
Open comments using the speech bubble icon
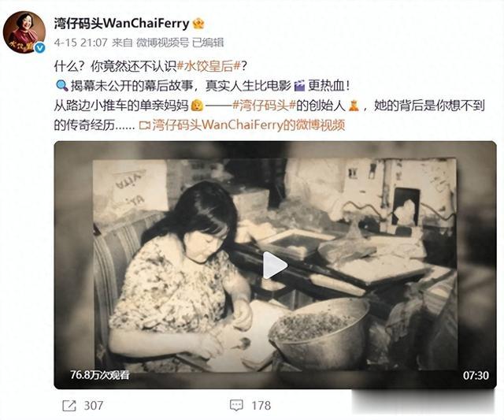(236, 406)
